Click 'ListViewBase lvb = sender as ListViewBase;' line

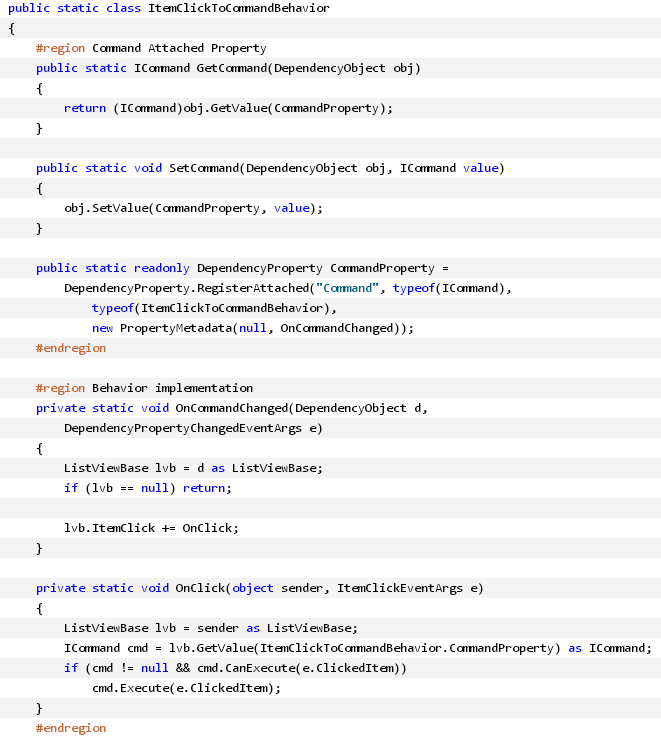coord(211,628)
